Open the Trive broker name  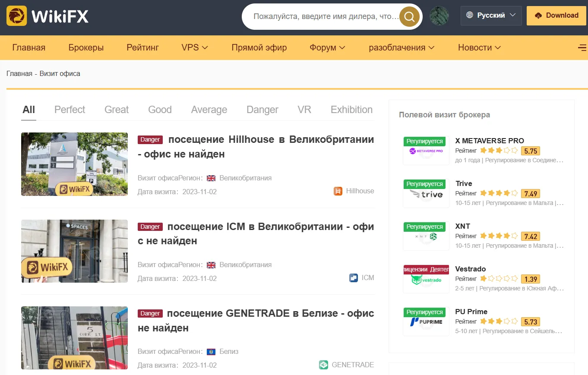click(x=464, y=183)
